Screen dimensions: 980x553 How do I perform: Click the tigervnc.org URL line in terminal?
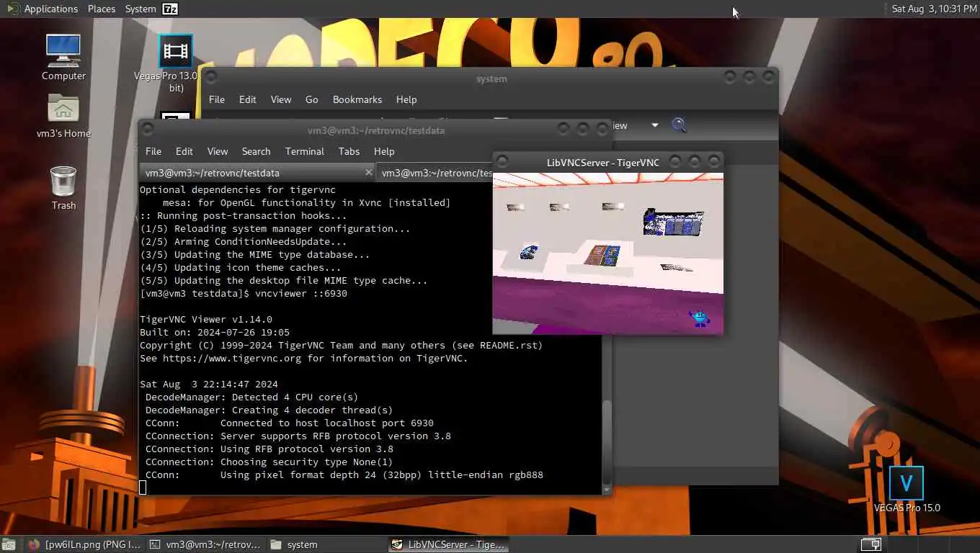pyautogui.click(x=303, y=359)
